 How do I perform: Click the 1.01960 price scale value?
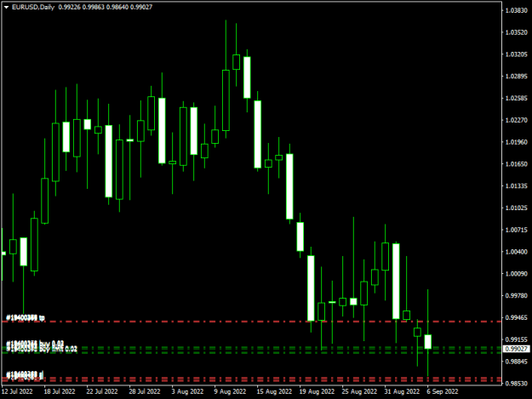click(517, 142)
